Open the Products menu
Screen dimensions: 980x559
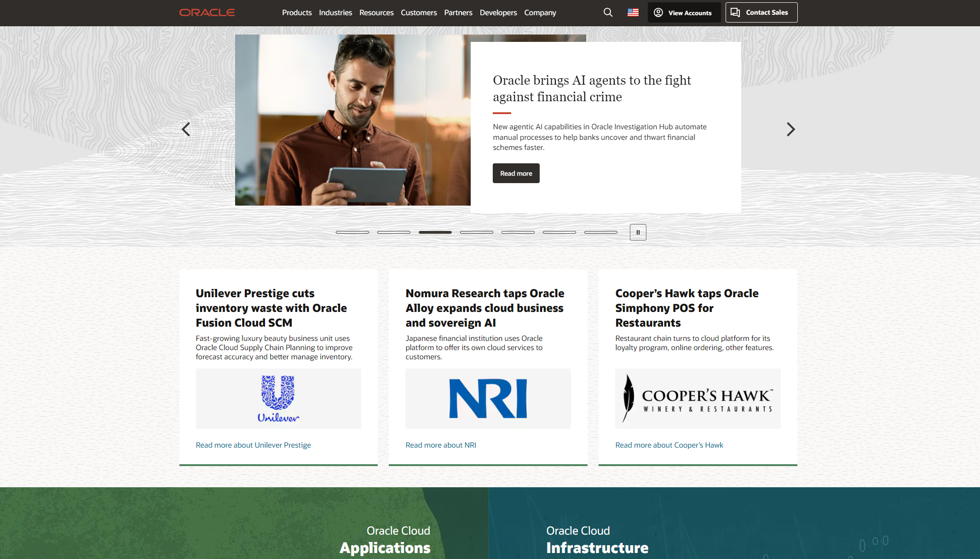coord(297,12)
